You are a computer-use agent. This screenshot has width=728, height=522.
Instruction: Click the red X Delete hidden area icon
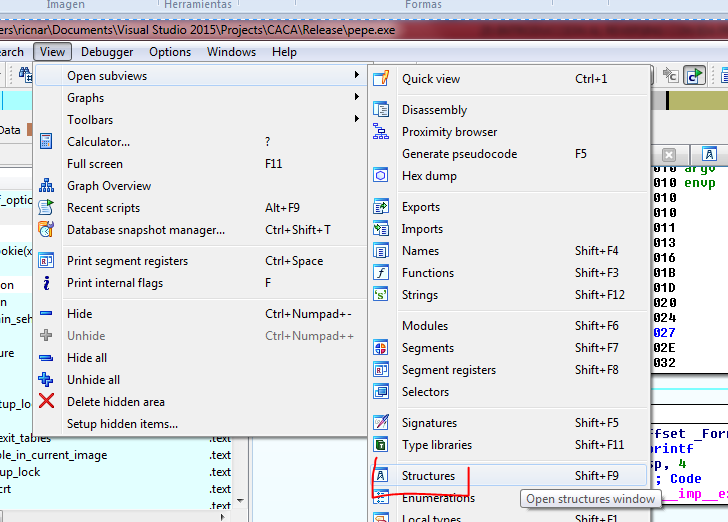46,402
